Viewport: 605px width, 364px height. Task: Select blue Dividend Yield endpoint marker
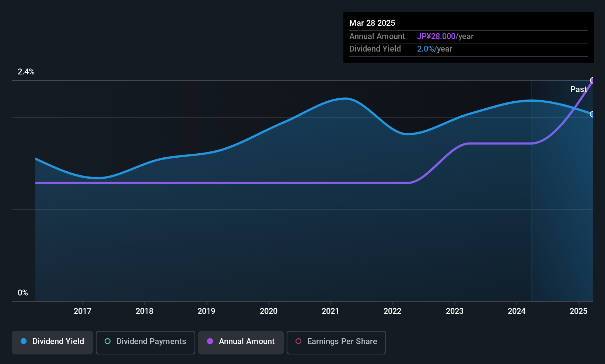(x=593, y=114)
